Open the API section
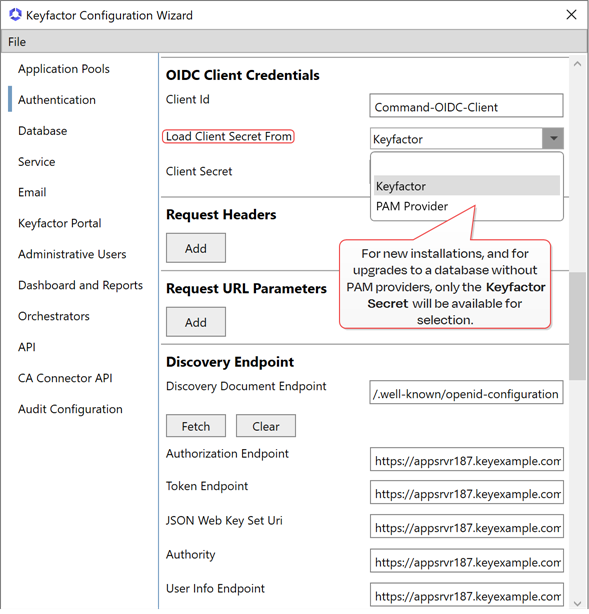 [x=27, y=347]
